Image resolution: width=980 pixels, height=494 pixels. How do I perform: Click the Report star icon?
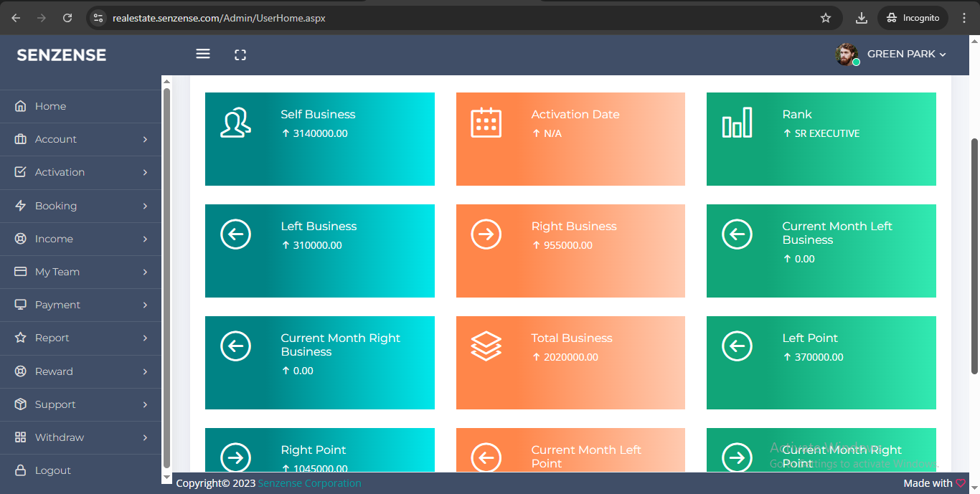coord(21,338)
